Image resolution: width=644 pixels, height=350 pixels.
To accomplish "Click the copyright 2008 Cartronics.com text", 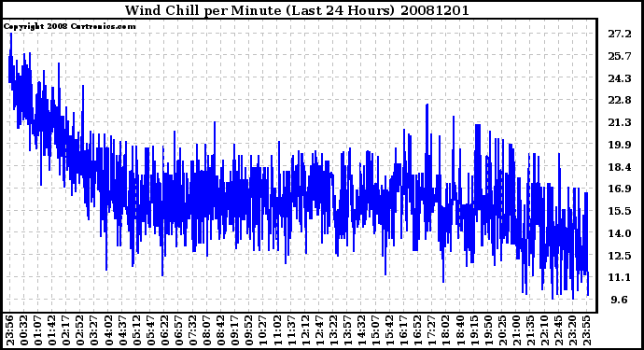I will click(70, 26).
